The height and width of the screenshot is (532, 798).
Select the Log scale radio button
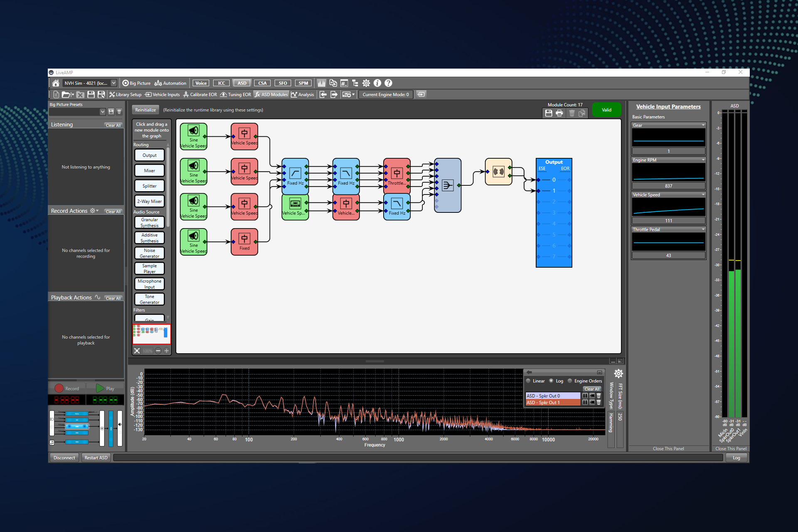(x=551, y=381)
